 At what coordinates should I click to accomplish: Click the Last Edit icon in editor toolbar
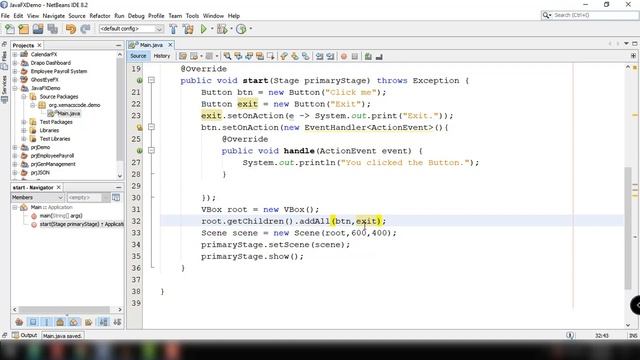pos(183,56)
